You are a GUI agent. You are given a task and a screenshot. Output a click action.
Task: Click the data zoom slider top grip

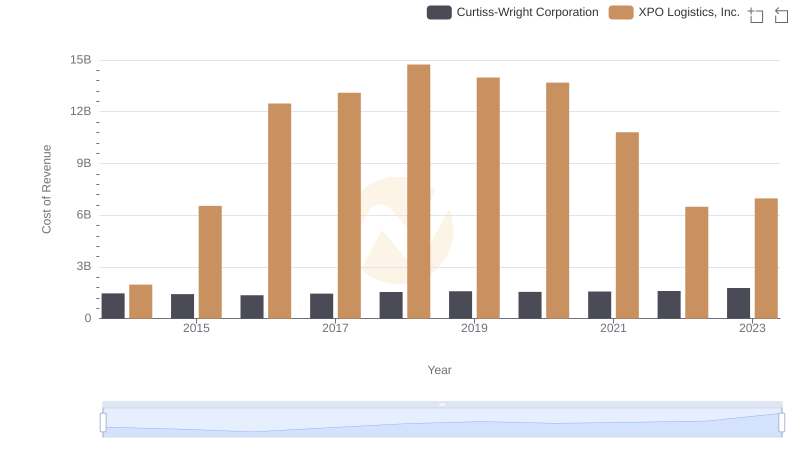(x=442, y=404)
